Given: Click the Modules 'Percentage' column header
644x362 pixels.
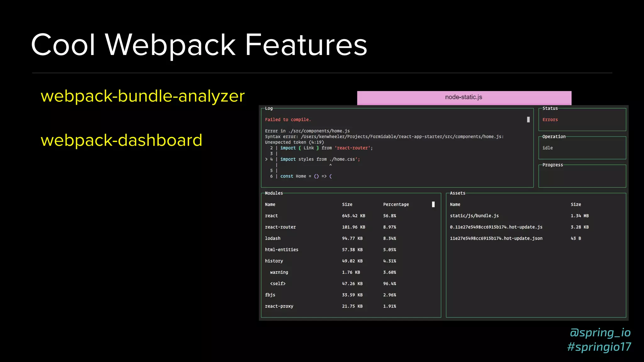Looking at the screenshot, I should 396,205.
